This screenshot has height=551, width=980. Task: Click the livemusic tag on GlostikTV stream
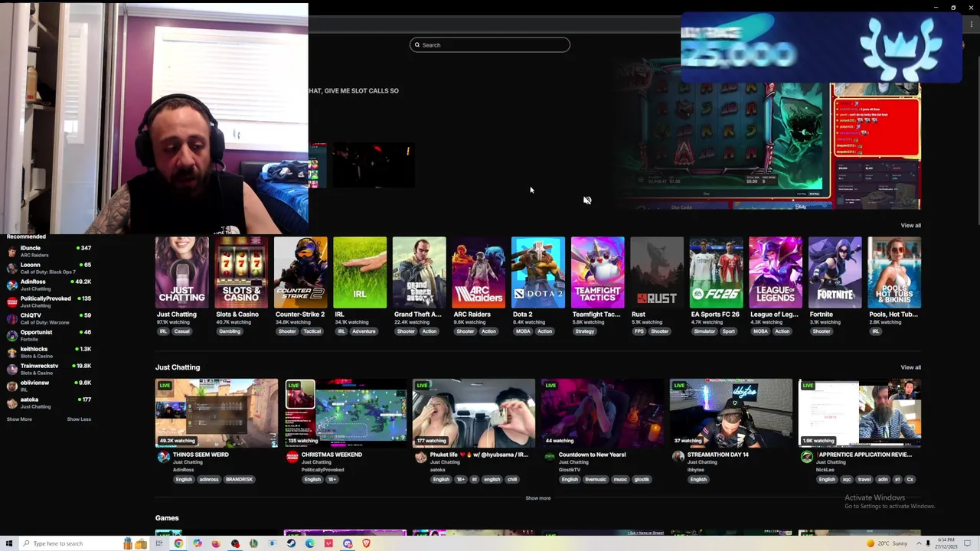pyautogui.click(x=596, y=480)
